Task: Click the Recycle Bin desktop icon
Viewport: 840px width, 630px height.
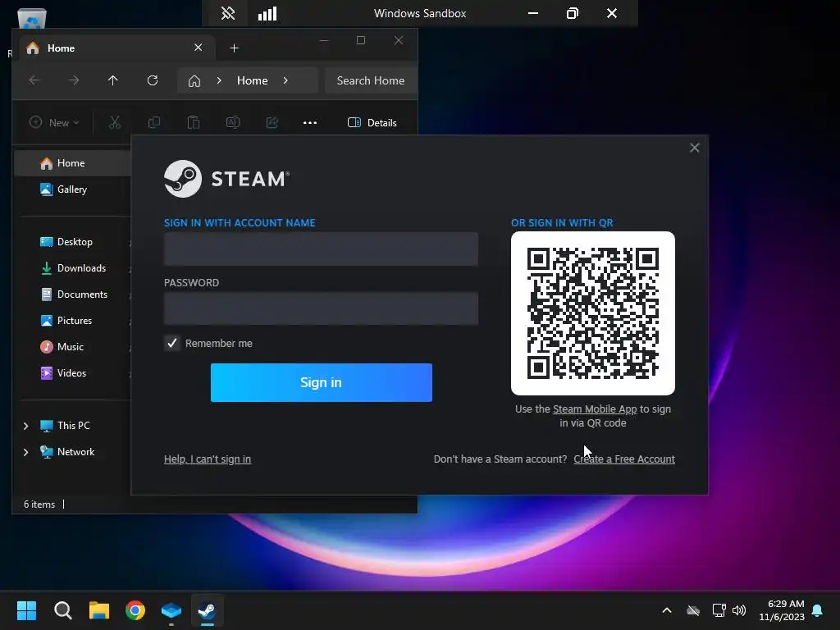Action: tap(32, 19)
